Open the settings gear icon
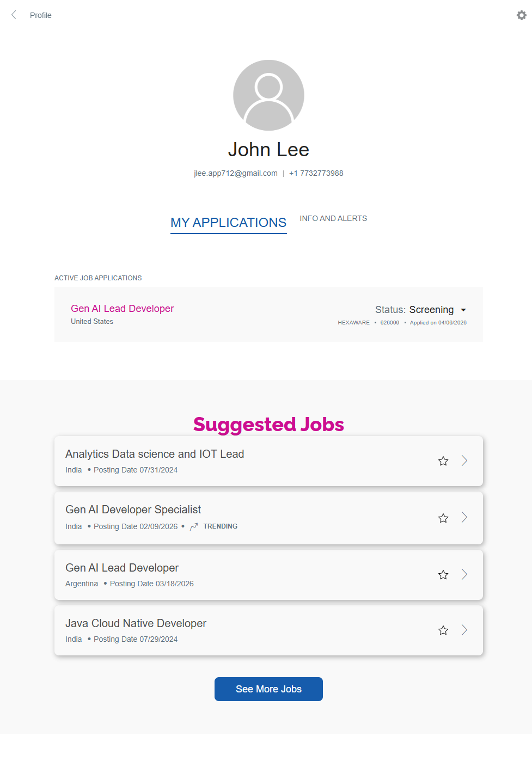Image resolution: width=532 pixels, height=761 pixels. [521, 15]
